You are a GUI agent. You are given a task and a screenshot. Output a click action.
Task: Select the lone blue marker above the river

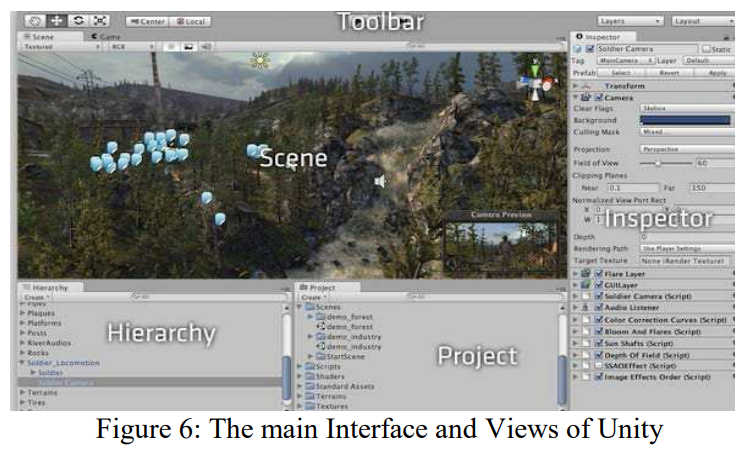click(206, 198)
